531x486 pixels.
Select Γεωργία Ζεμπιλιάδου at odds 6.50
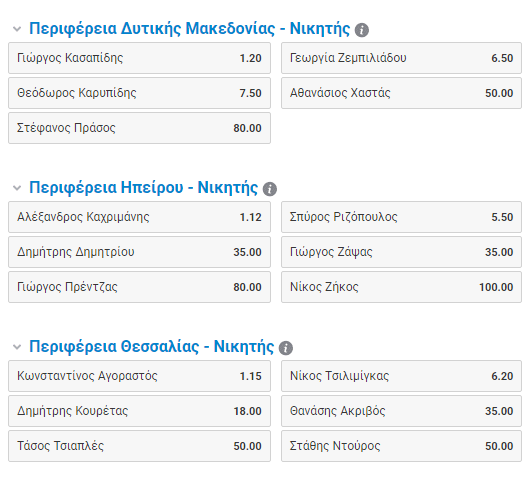[401, 58]
